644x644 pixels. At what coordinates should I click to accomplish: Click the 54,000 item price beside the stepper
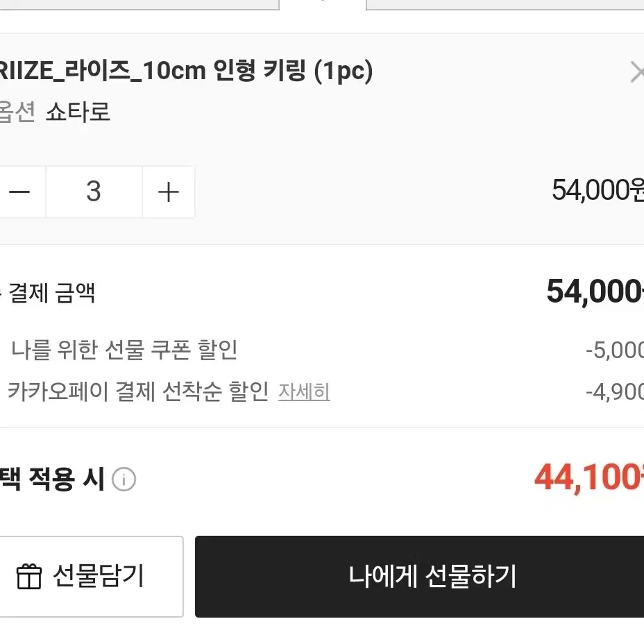(x=598, y=191)
